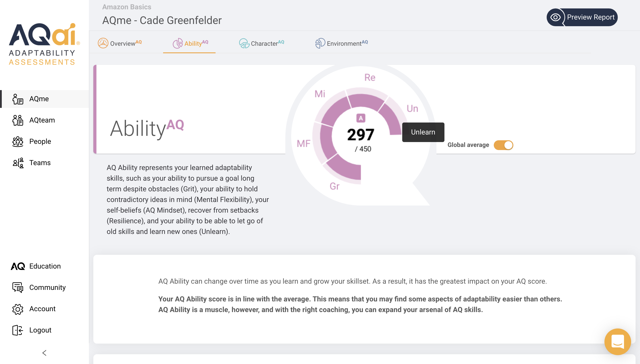Switch to the Overview AQ tab
640x364 pixels.
pyautogui.click(x=120, y=43)
